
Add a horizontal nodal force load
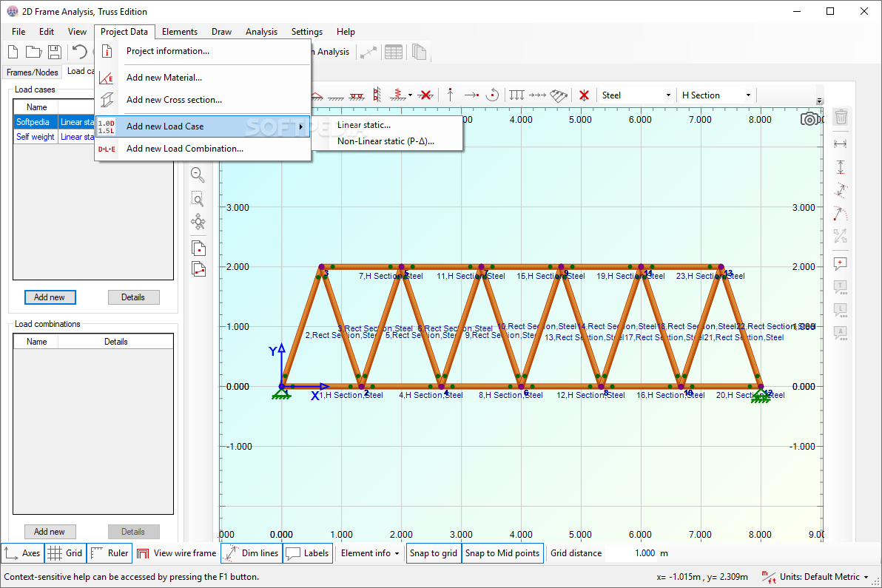(x=471, y=95)
